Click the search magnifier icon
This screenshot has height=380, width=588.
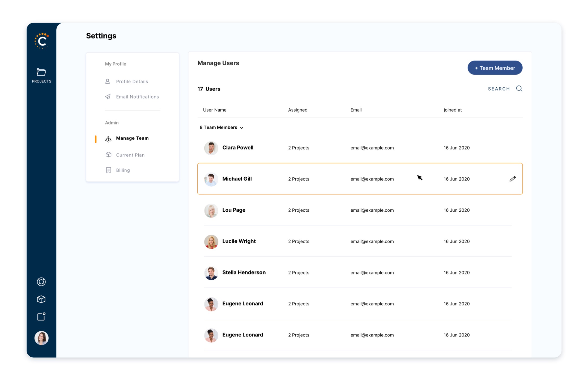(519, 88)
